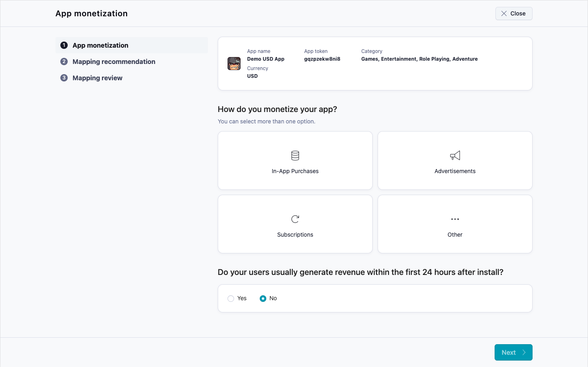Select the No radio button
The image size is (588, 367).
click(263, 298)
